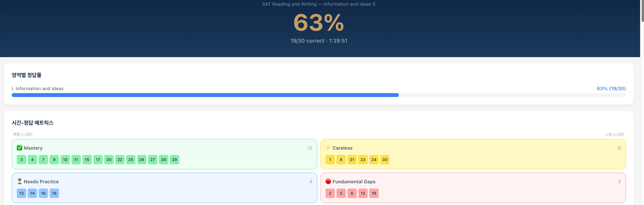Open question 3 in Mastery
644x205 pixels.
pos(21,160)
